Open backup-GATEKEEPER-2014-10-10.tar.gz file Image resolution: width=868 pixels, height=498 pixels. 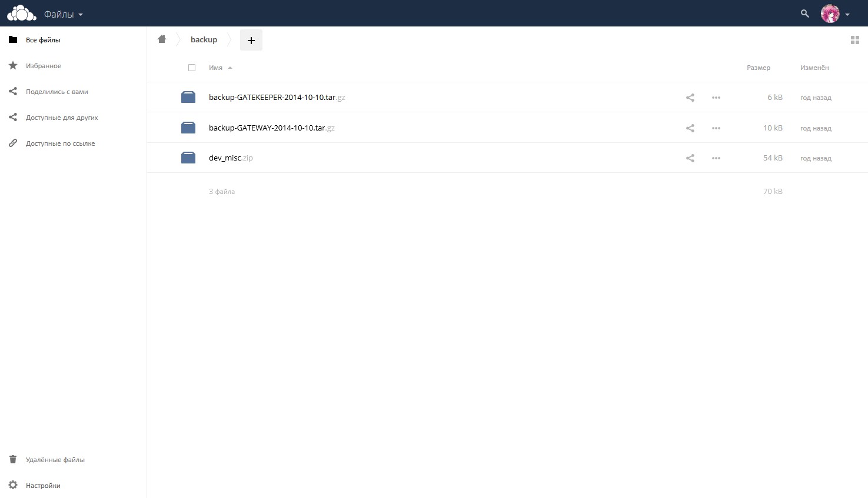point(277,98)
